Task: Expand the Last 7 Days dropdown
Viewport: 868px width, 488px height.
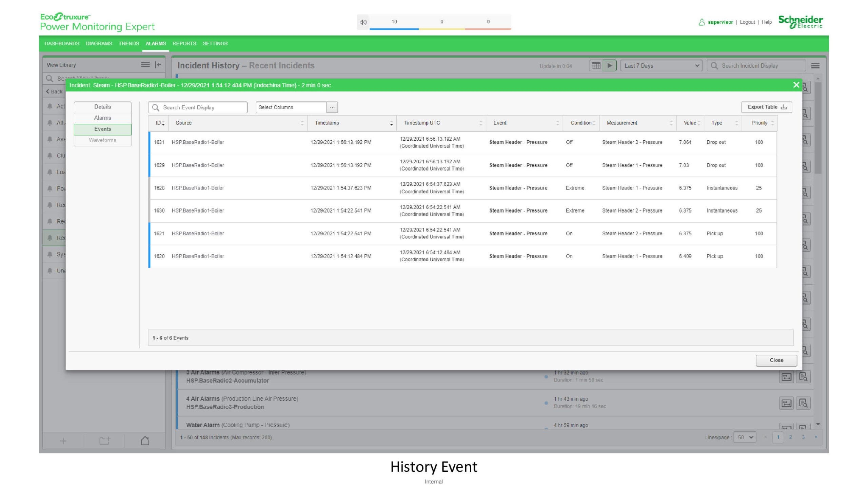Action: pyautogui.click(x=661, y=66)
